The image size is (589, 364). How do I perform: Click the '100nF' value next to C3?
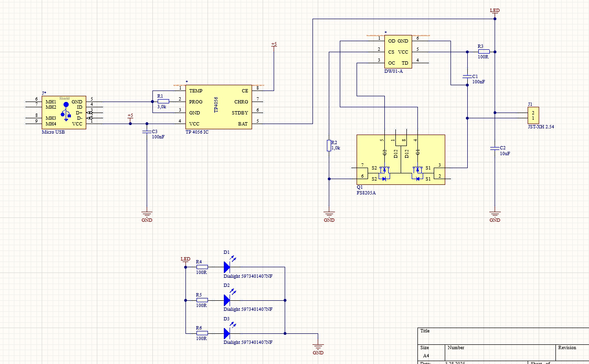coord(158,137)
